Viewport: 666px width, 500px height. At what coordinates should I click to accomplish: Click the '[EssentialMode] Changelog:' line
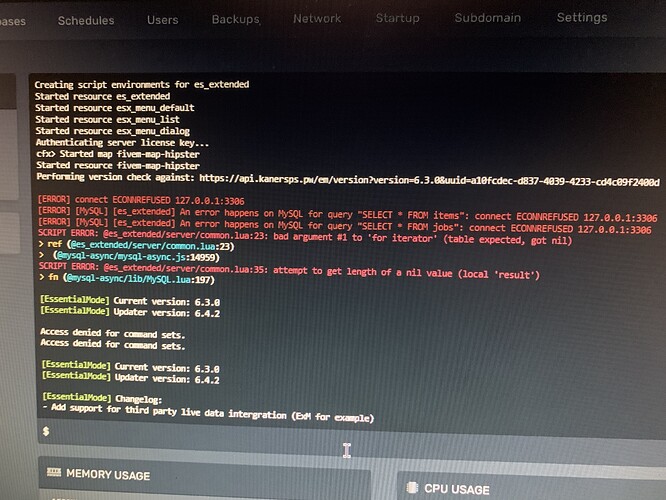pos(102,398)
